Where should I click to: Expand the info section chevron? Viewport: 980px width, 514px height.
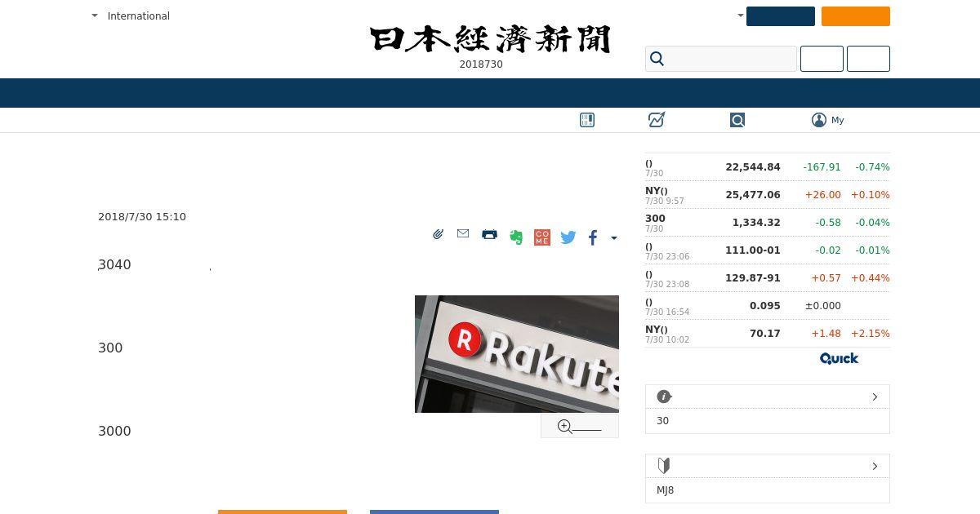875,397
